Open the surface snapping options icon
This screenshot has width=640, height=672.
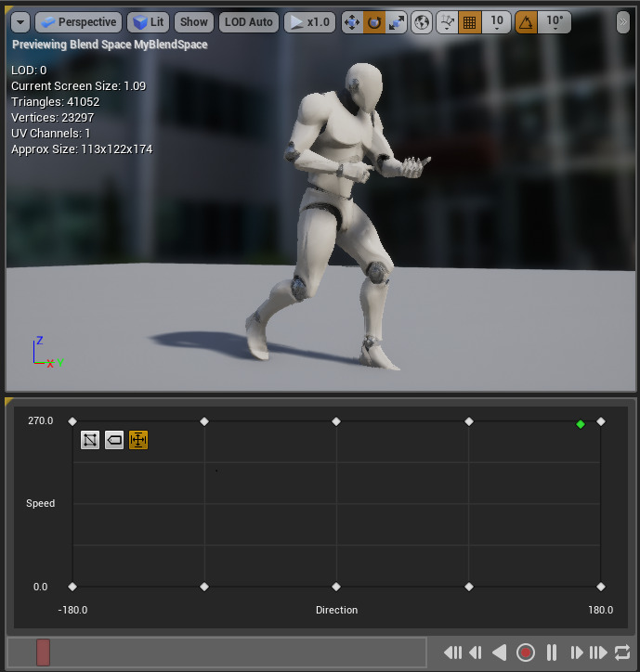pos(448,22)
